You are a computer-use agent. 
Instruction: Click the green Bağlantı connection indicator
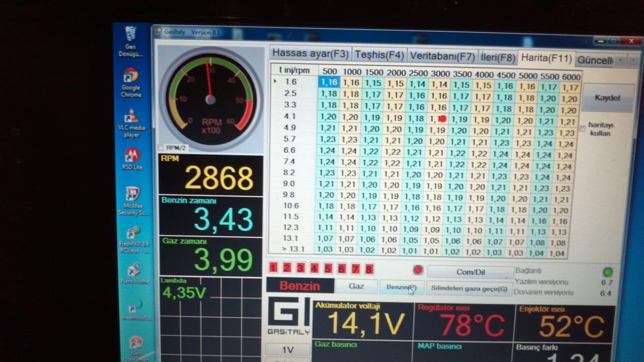(x=607, y=272)
